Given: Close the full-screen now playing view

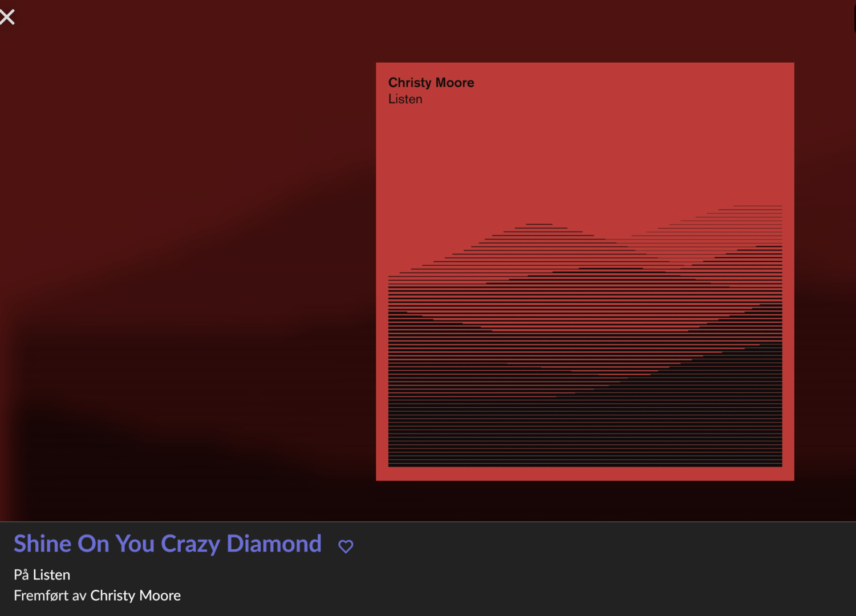Looking at the screenshot, I should 7,17.
